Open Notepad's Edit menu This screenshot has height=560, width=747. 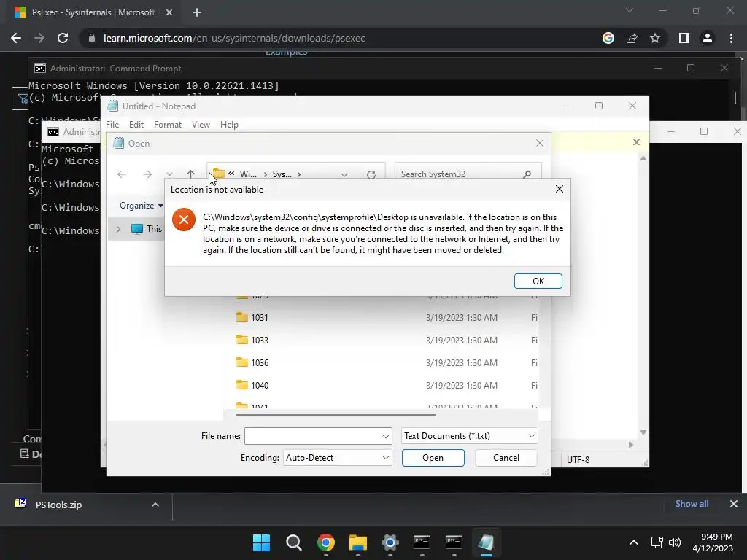pos(136,124)
